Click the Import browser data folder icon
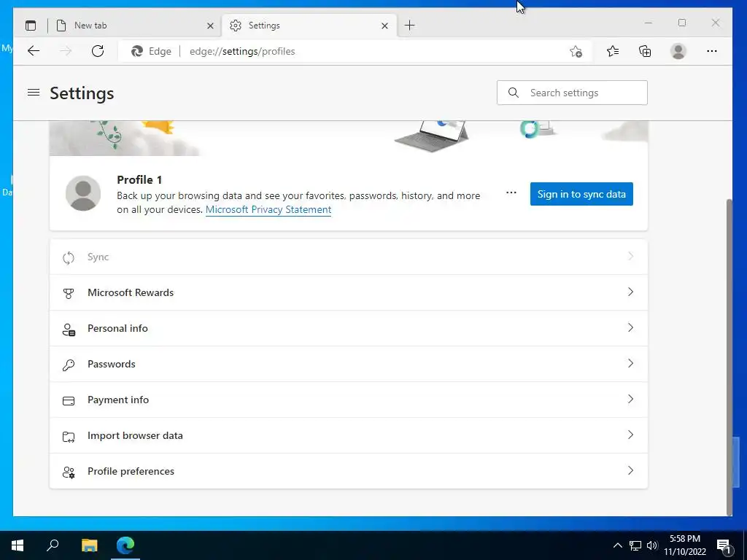Screen dimensions: 747x560 click(69, 436)
